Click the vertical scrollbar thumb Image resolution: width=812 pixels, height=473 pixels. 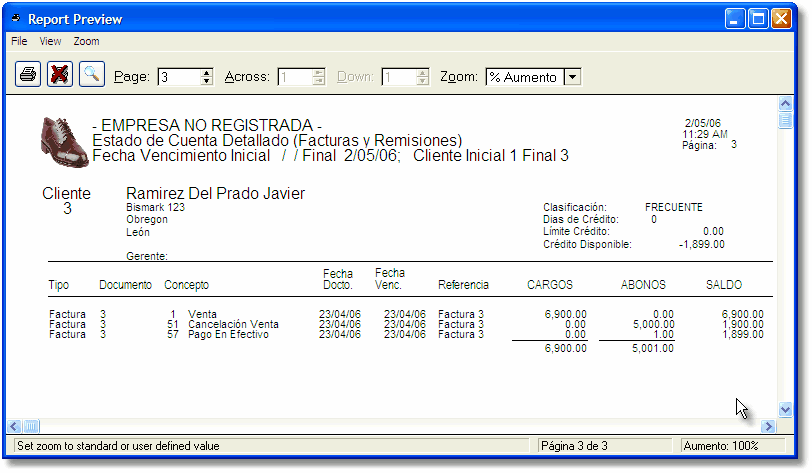tap(785, 121)
